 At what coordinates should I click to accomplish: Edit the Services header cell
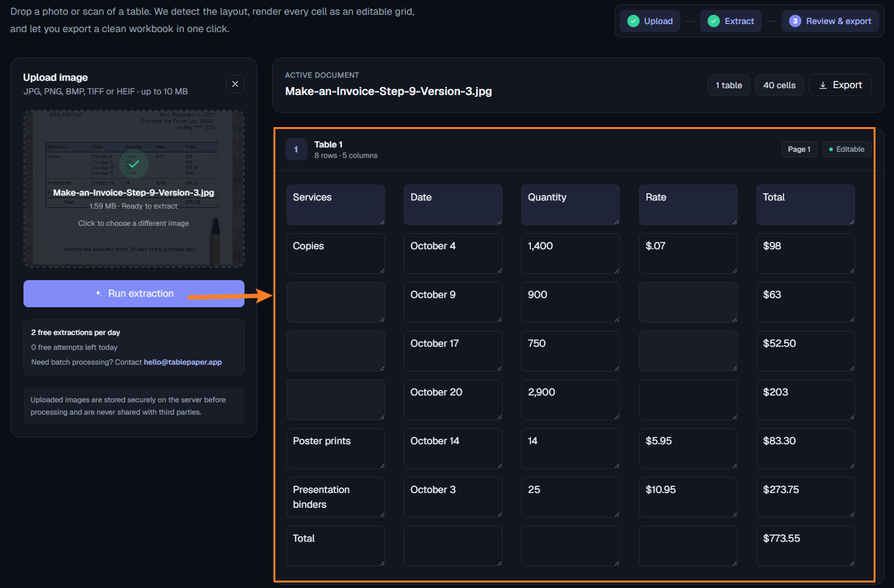(x=336, y=205)
